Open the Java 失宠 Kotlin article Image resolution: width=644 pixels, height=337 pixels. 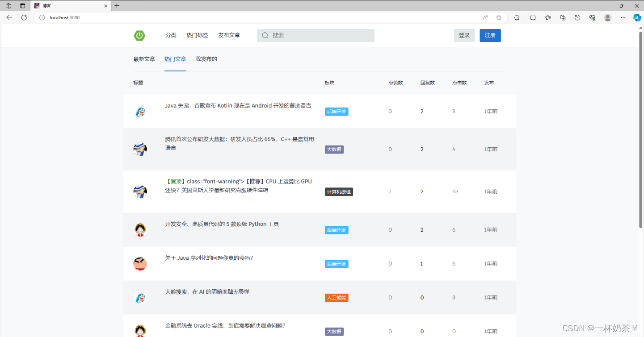[238, 106]
